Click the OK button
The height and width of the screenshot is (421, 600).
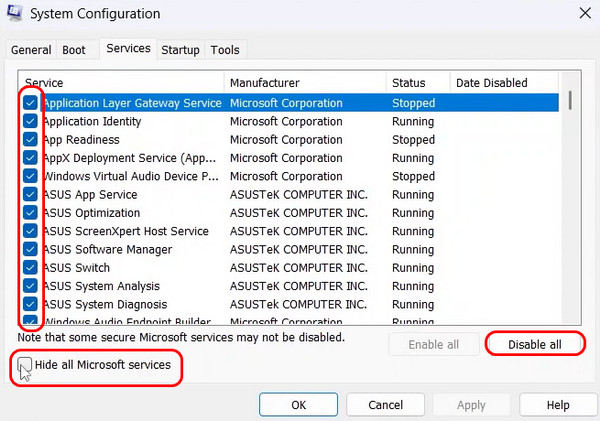(298, 405)
